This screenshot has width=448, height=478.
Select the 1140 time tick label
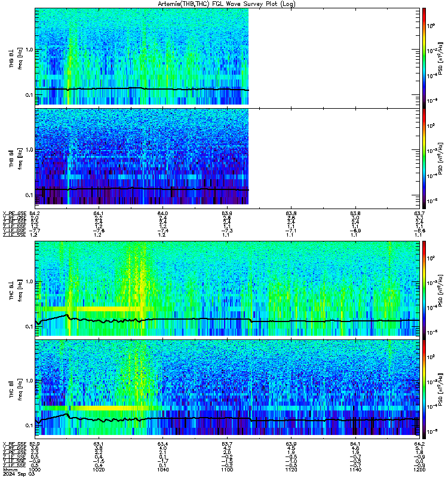pyautogui.click(x=355, y=470)
